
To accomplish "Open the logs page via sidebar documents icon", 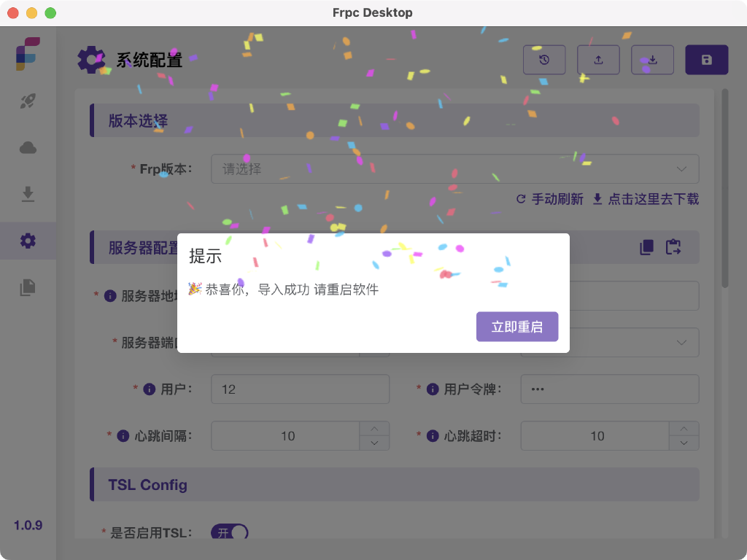I will [x=28, y=287].
